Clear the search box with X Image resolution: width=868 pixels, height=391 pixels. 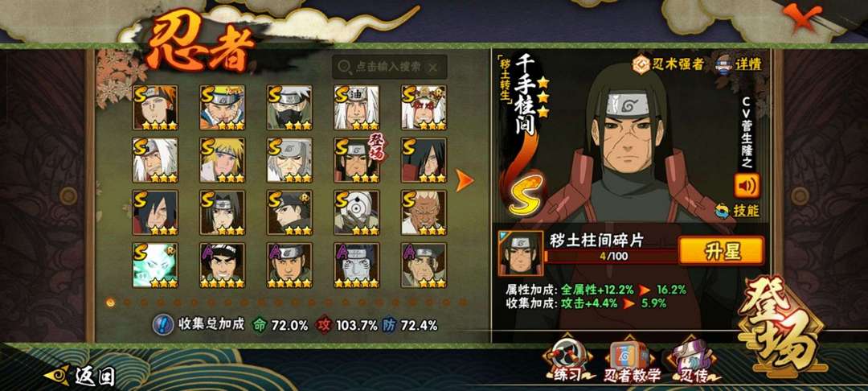click(433, 67)
